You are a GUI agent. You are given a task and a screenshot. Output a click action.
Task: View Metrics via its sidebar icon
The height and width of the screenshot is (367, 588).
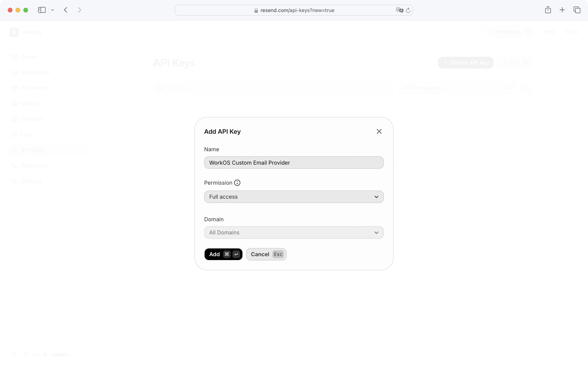click(x=15, y=103)
